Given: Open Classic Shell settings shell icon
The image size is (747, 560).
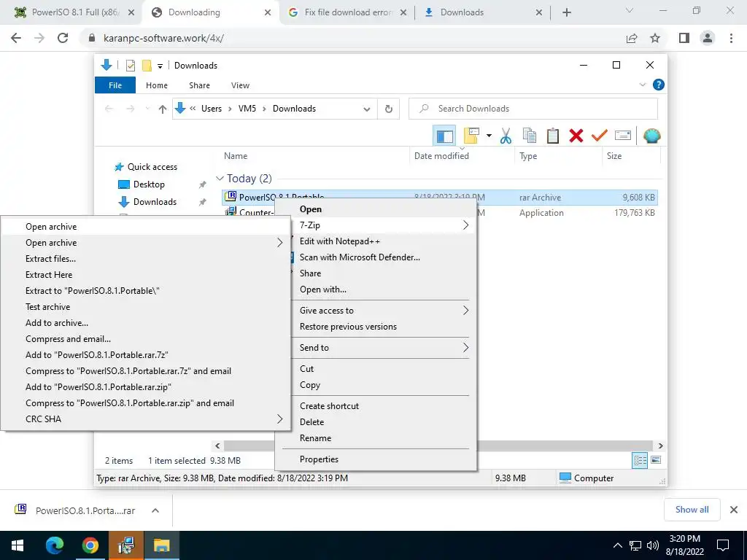Looking at the screenshot, I should [651, 136].
